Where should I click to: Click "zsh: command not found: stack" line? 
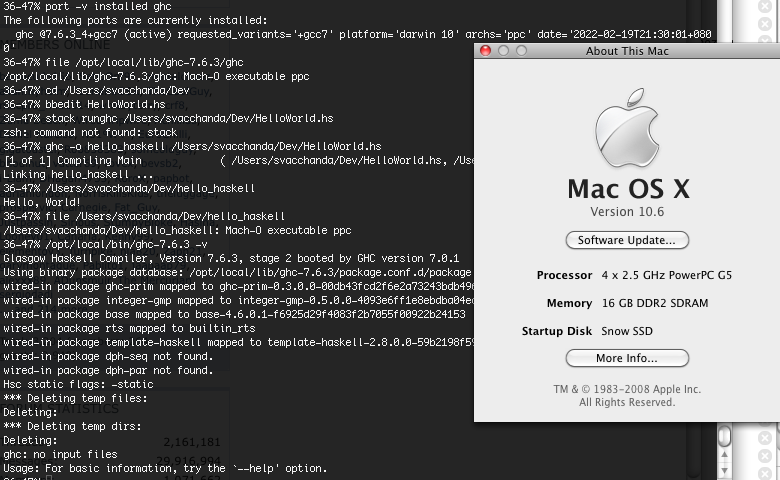point(90,132)
